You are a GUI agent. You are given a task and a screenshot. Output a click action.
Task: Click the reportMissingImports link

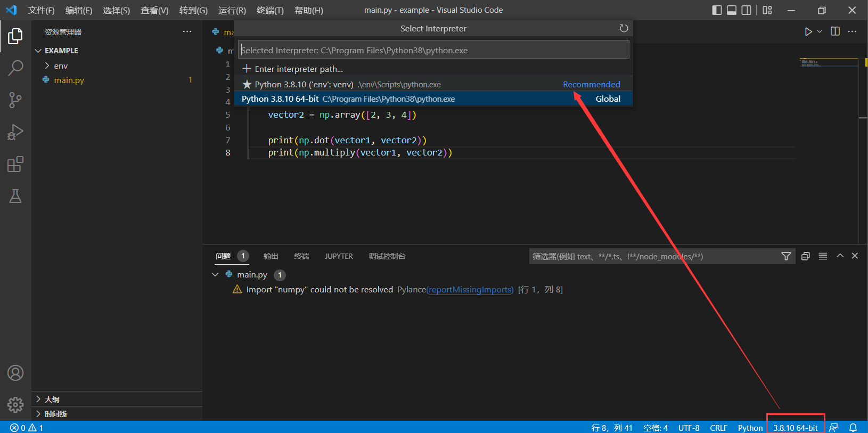(470, 290)
